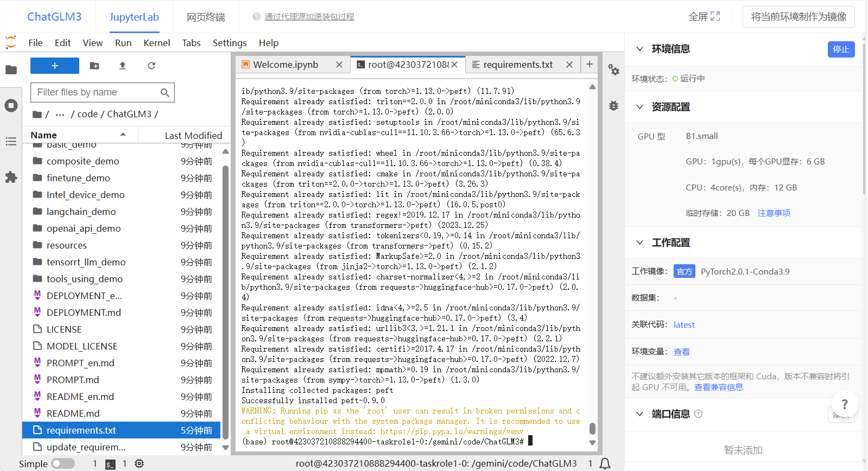
Task: Click the New Folder icon
Action: click(94, 66)
